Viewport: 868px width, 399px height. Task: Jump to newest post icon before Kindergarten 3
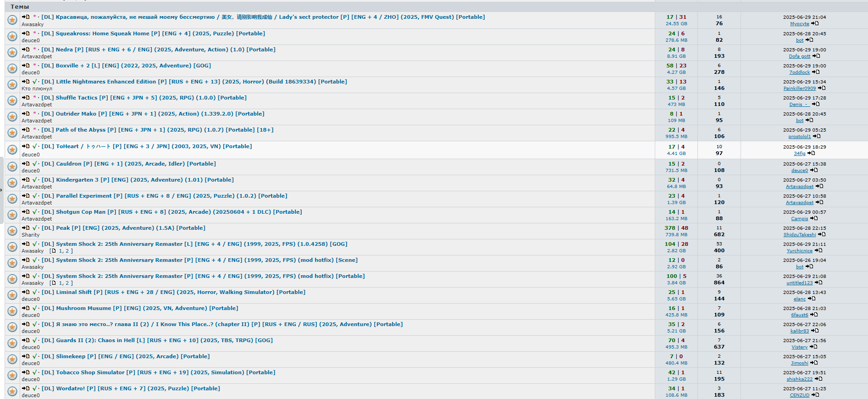coord(26,180)
